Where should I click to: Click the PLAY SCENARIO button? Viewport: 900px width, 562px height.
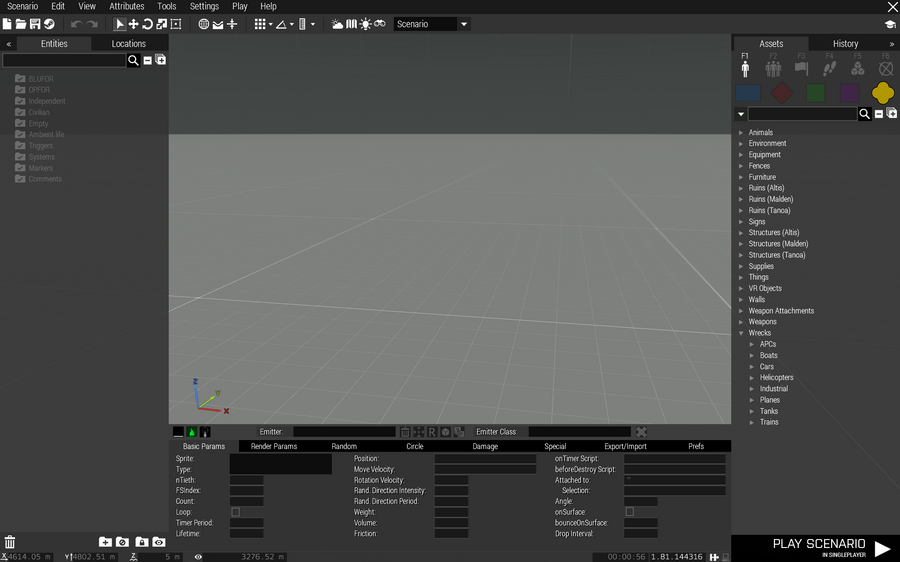(816, 548)
